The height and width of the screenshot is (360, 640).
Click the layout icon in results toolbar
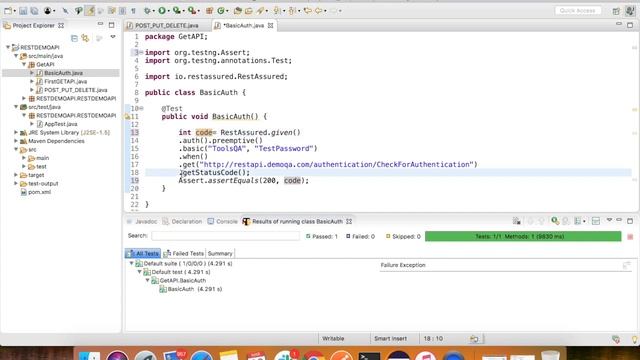(596, 221)
